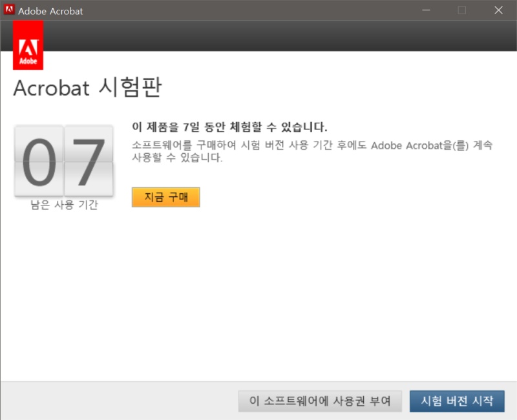Close the Adobe Acrobat trial dialog
The width and height of the screenshot is (517, 420).
pos(499,10)
